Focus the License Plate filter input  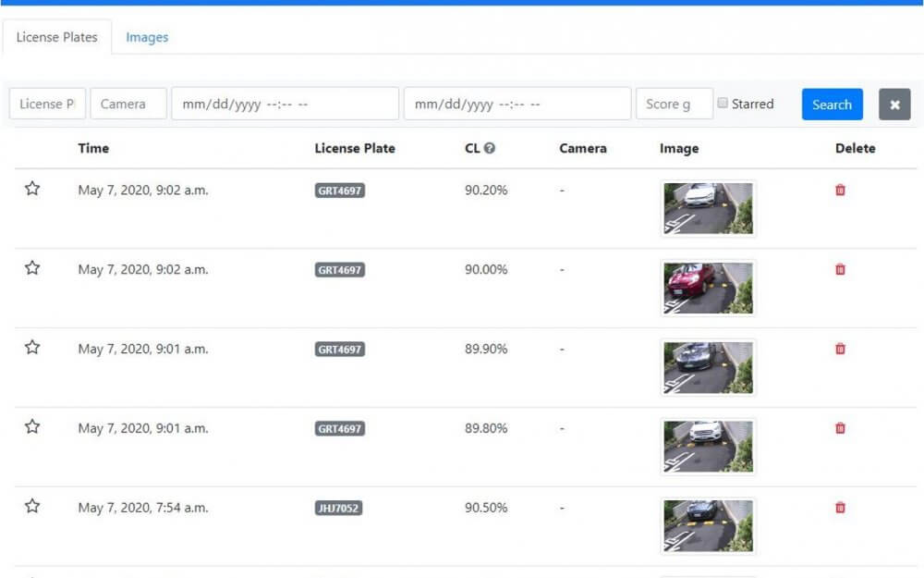point(47,104)
